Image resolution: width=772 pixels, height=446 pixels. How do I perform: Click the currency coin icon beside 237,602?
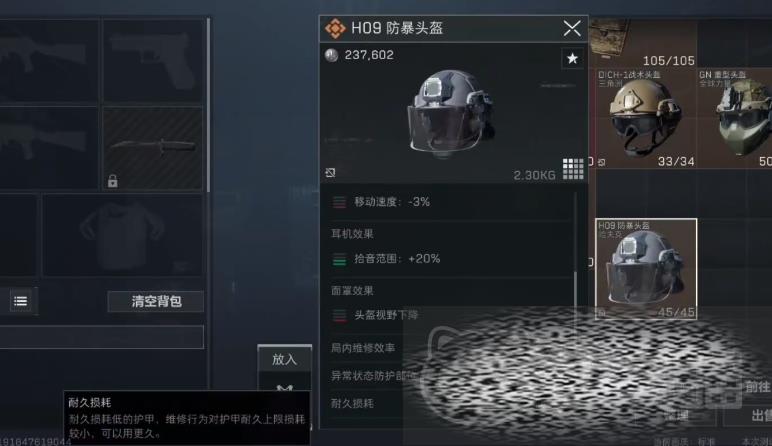pyautogui.click(x=331, y=55)
